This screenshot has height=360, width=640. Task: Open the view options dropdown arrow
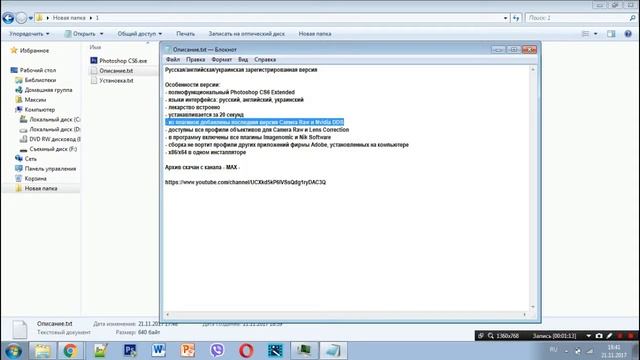pos(596,34)
